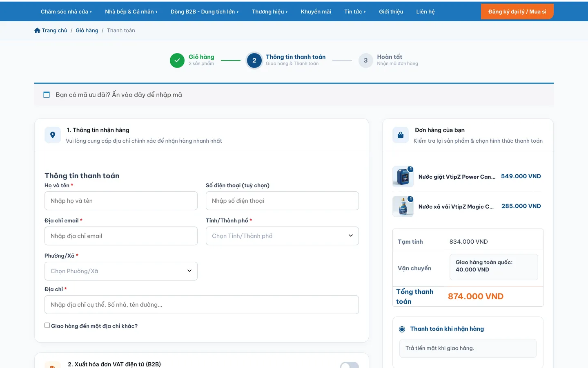Click the step 2 circle icon
Image resolution: width=588 pixels, height=368 pixels.
pyautogui.click(x=254, y=61)
